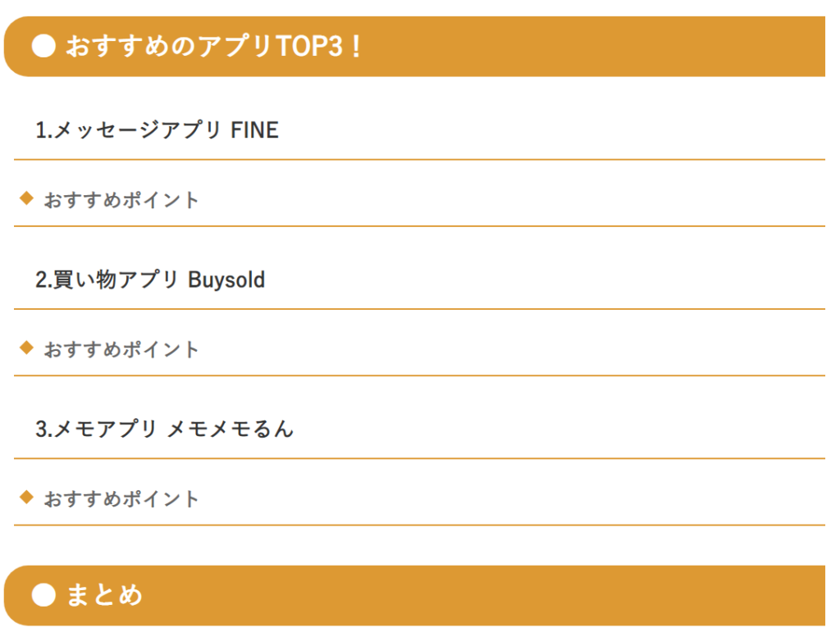Click おすすめポイント under the Buysold heading

[x=121, y=350]
